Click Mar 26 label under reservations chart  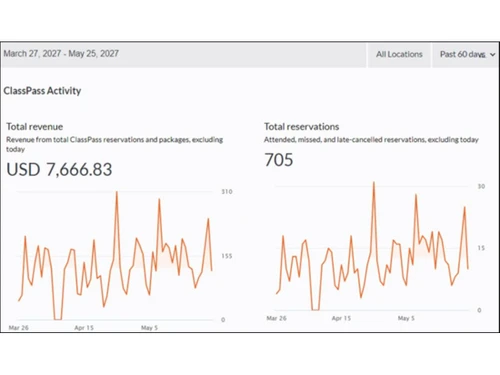coord(276,318)
